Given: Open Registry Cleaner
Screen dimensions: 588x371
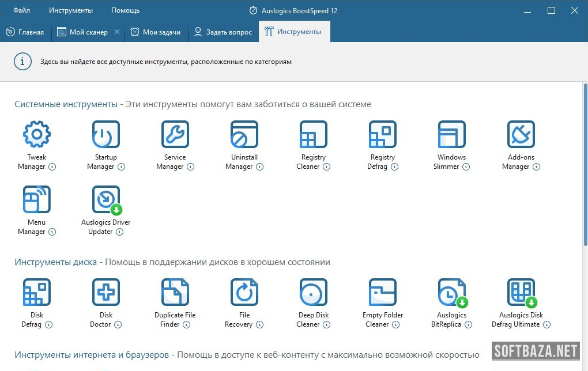Looking at the screenshot, I should click(313, 135).
